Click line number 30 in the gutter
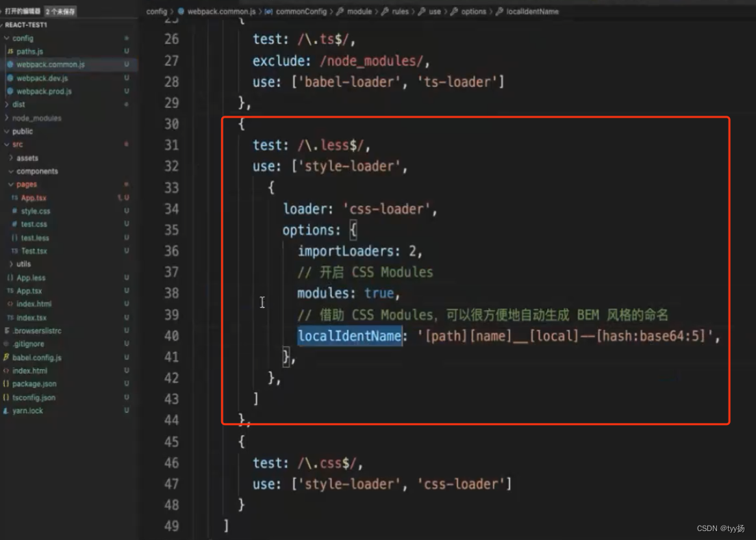Viewport: 756px width, 540px height. tap(171, 124)
